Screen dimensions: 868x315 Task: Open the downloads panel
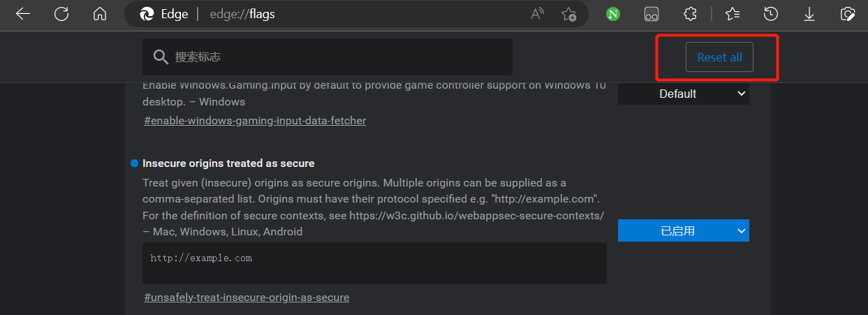point(809,14)
